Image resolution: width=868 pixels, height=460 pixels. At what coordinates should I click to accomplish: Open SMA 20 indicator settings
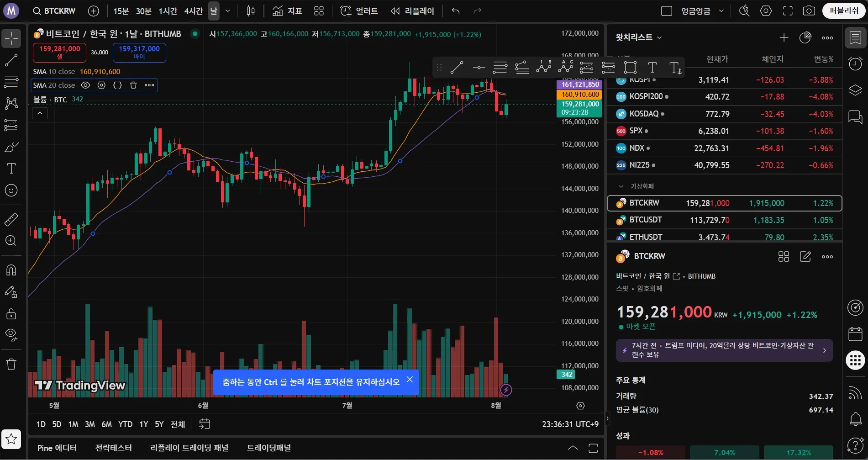point(101,85)
